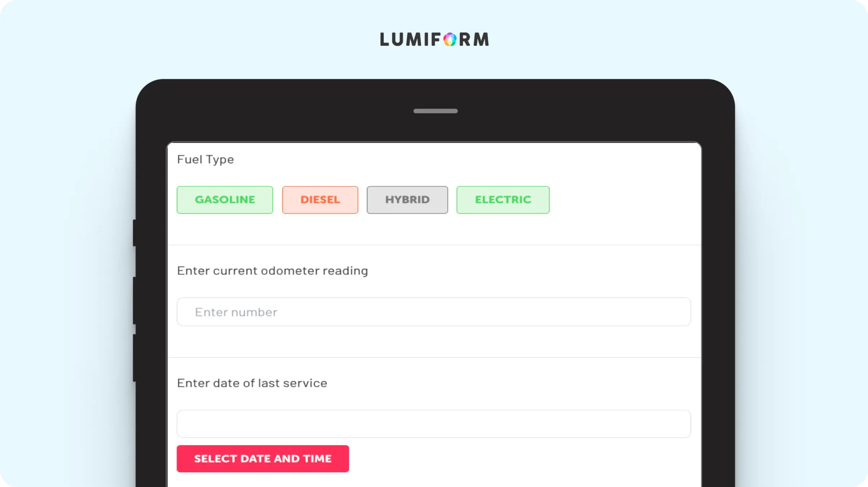Click the bottom hardware button on tablet side
This screenshot has height=487, width=868.
[134, 358]
